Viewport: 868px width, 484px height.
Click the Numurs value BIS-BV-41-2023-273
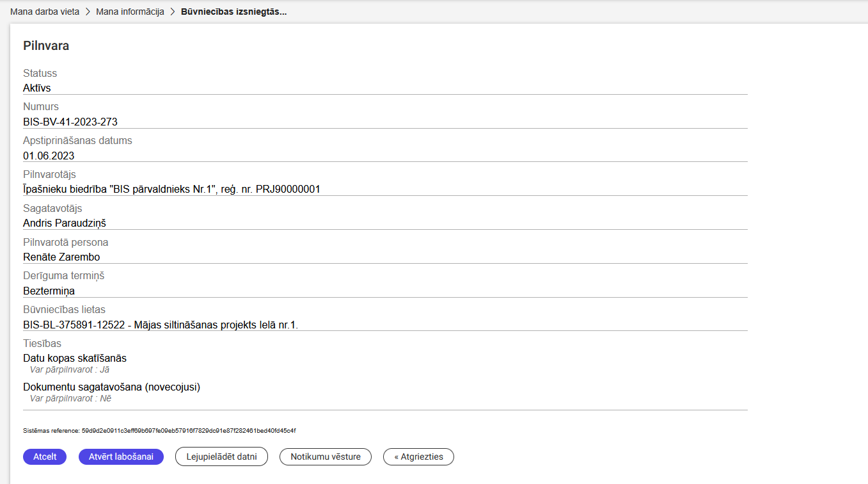click(70, 122)
